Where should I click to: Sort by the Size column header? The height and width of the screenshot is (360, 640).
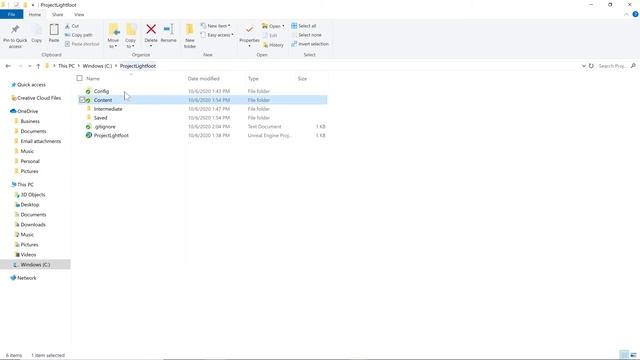tap(302, 78)
